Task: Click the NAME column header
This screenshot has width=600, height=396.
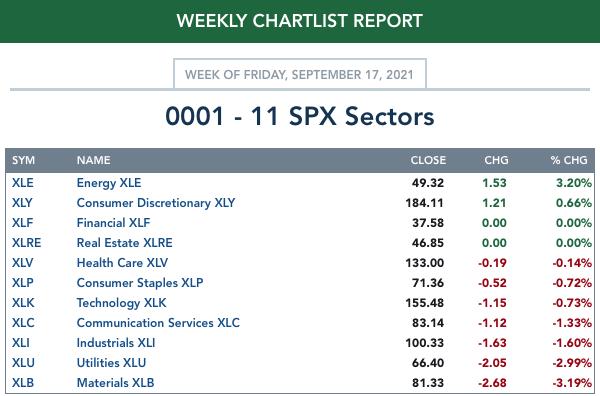Action: pos(93,160)
